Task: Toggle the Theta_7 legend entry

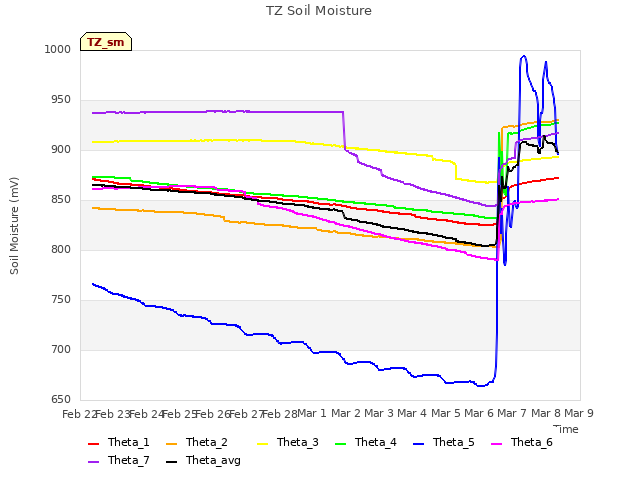Action: pyautogui.click(x=119, y=460)
